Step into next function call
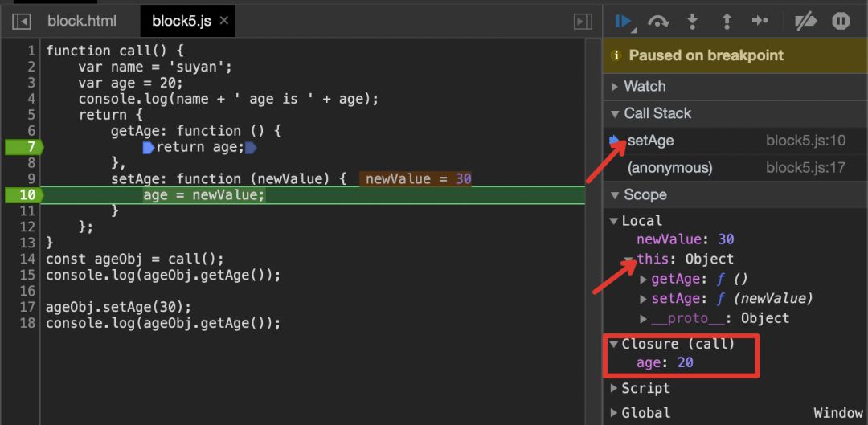The image size is (868, 425). tap(692, 22)
